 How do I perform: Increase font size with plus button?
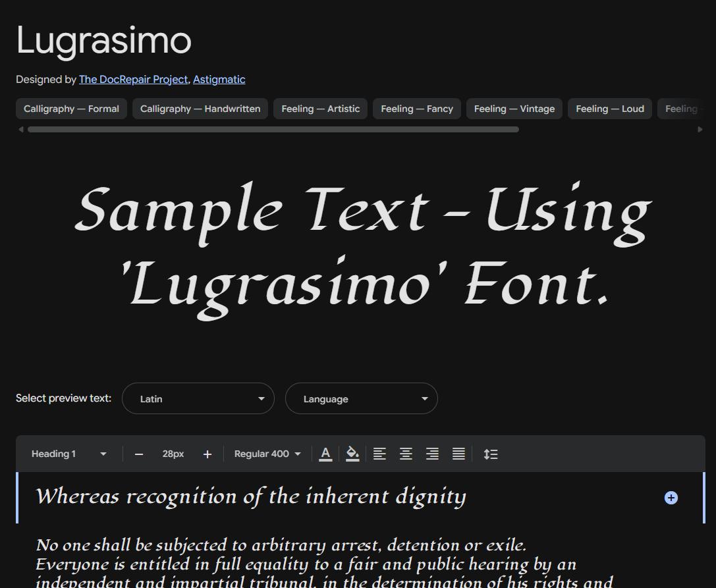pyautogui.click(x=207, y=454)
